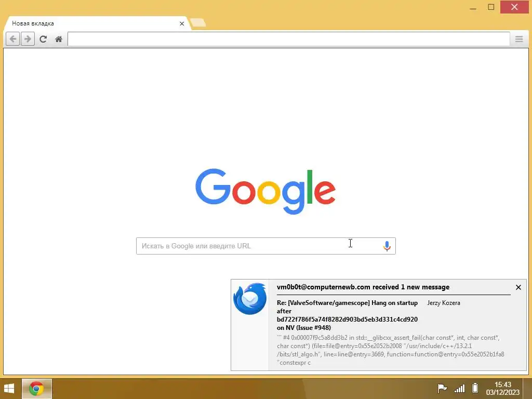This screenshot has width=532, height=399.
Task: Open a new tab with the tab-strip button
Action: click(198, 23)
